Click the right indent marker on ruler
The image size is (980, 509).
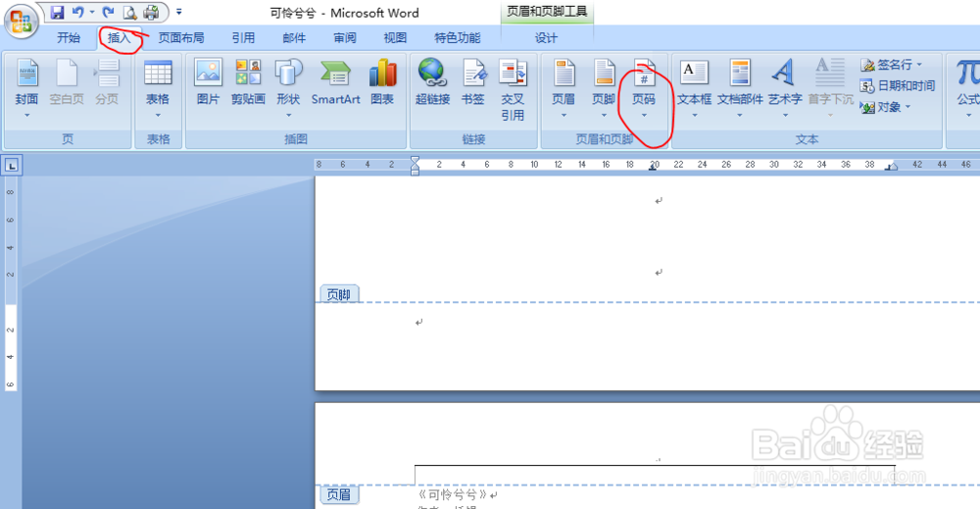click(892, 167)
